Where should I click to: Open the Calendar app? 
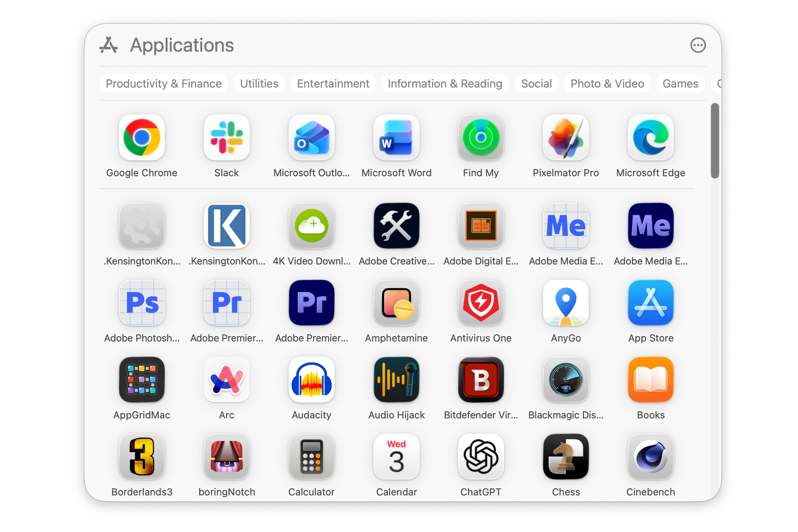pyautogui.click(x=396, y=457)
